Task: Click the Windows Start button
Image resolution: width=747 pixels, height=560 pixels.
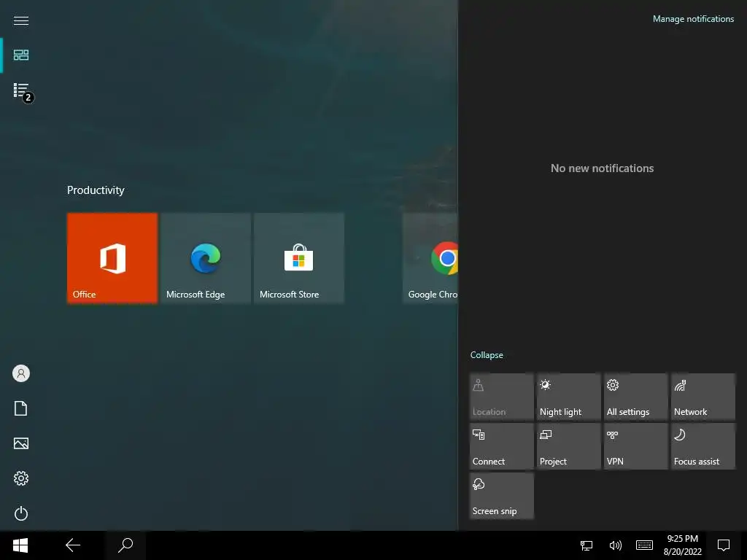Action: [20, 545]
